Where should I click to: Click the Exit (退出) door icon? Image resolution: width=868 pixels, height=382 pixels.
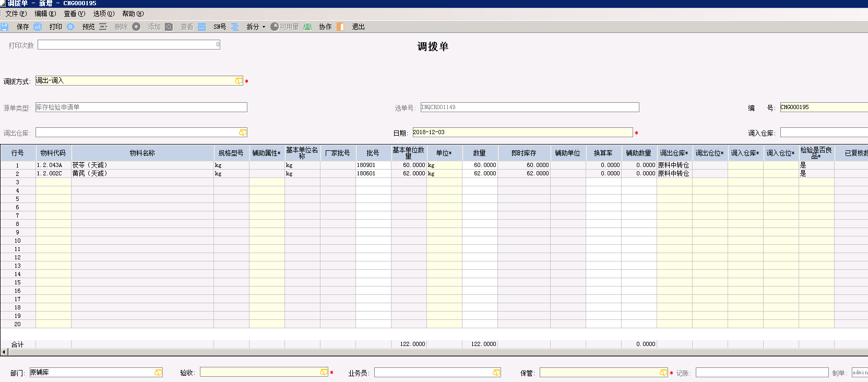coord(340,27)
